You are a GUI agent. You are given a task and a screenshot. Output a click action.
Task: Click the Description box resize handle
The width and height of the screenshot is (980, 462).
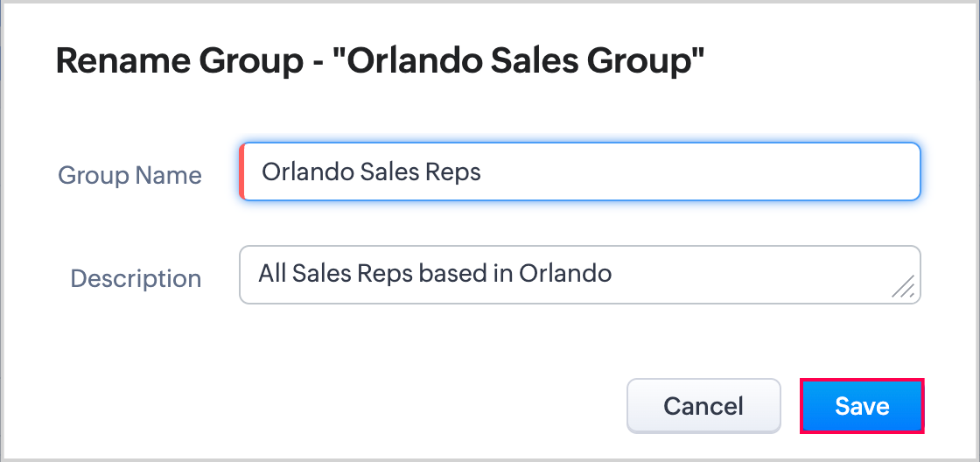[x=904, y=287]
